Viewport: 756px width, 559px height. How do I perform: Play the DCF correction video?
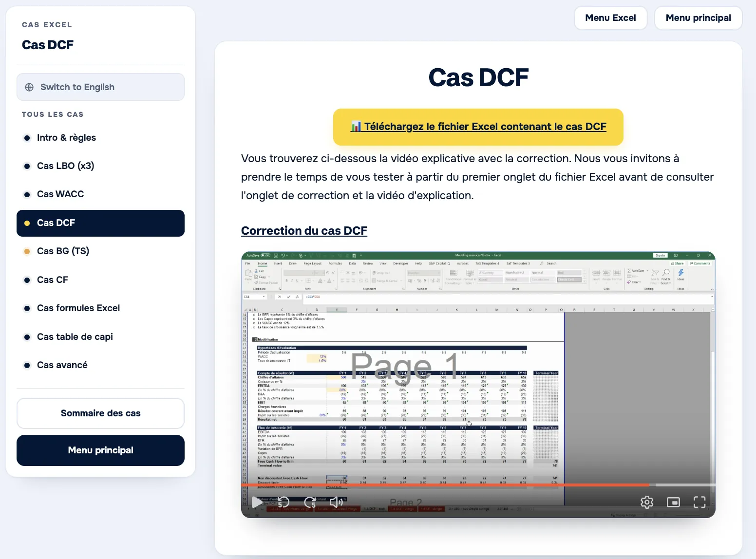257,502
